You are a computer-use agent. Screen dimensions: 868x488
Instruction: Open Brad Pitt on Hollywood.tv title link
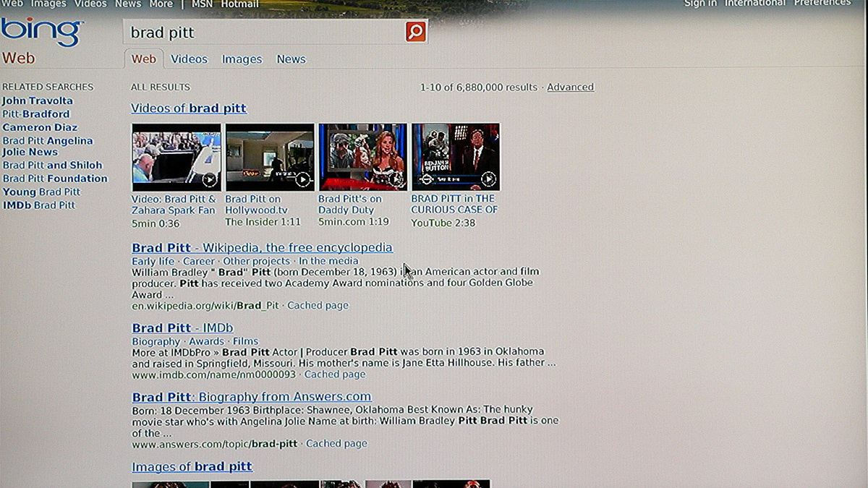pos(256,205)
